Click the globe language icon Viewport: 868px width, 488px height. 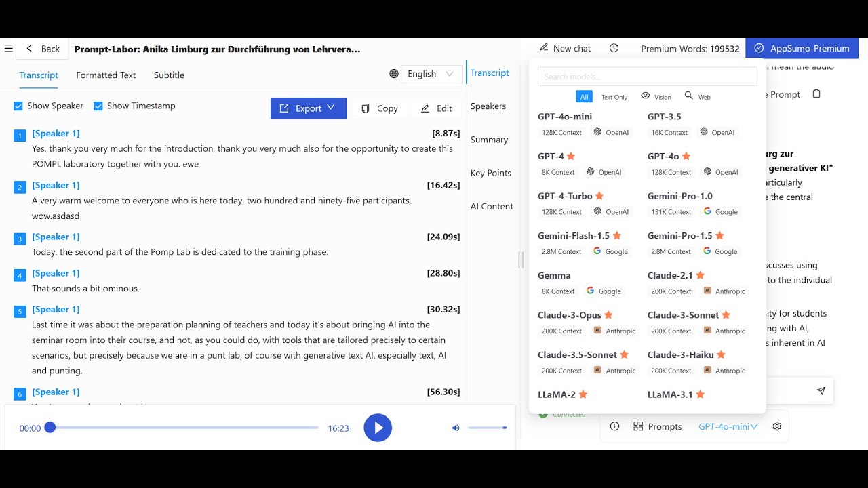pos(393,74)
